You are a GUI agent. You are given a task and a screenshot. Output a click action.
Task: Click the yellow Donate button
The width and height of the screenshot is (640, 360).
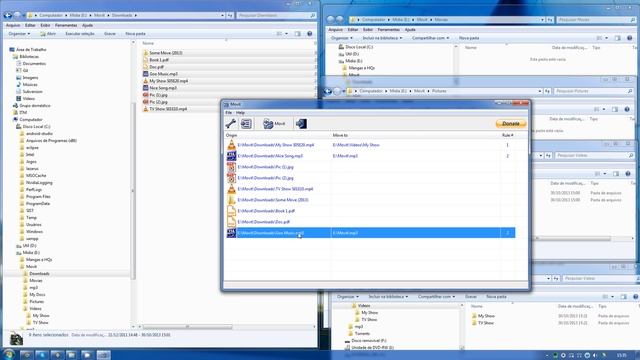[511, 123]
